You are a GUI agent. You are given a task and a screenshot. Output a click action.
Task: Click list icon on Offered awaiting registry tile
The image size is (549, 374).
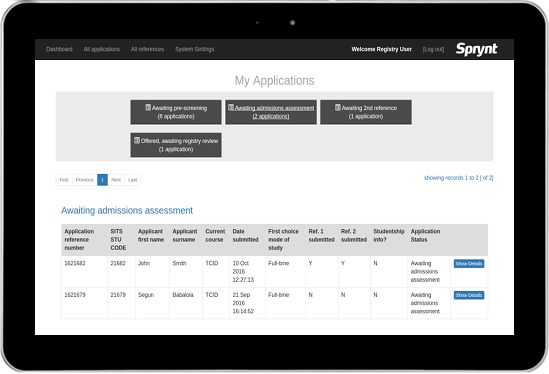pyautogui.click(x=137, y=140)
